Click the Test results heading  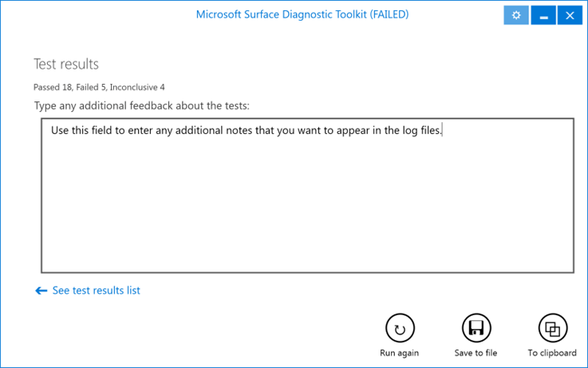click(x=66, y=64)
